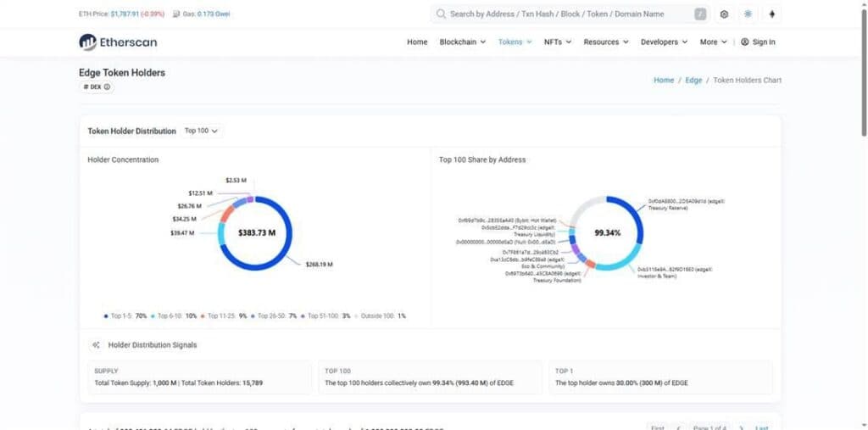The image size is (868, 430).
Task: Click the ETH price value $1,787.91
Action: [x=125, y=14]
